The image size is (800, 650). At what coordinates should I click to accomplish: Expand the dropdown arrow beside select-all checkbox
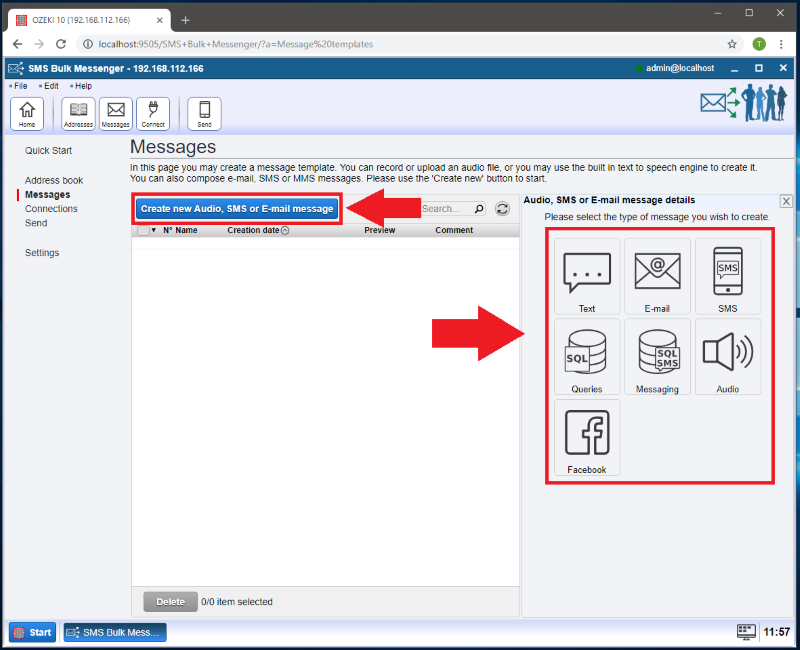(x=154, y=230)
